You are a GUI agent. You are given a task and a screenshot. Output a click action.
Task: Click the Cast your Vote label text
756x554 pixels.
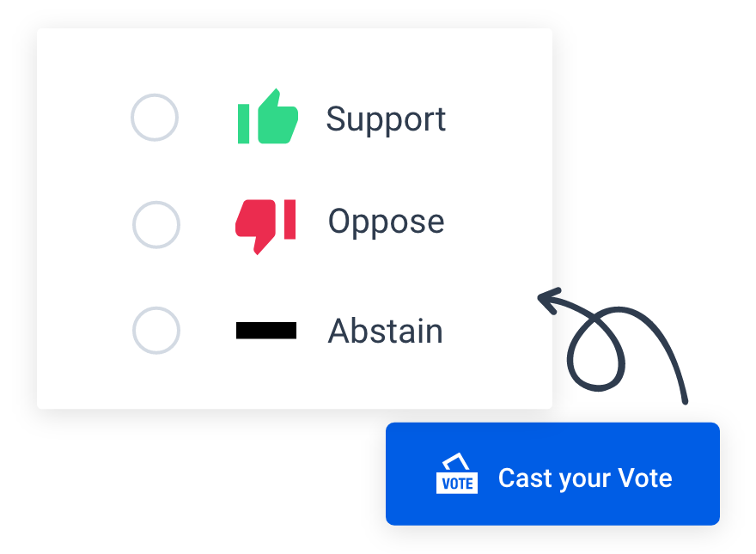[585, 478]
